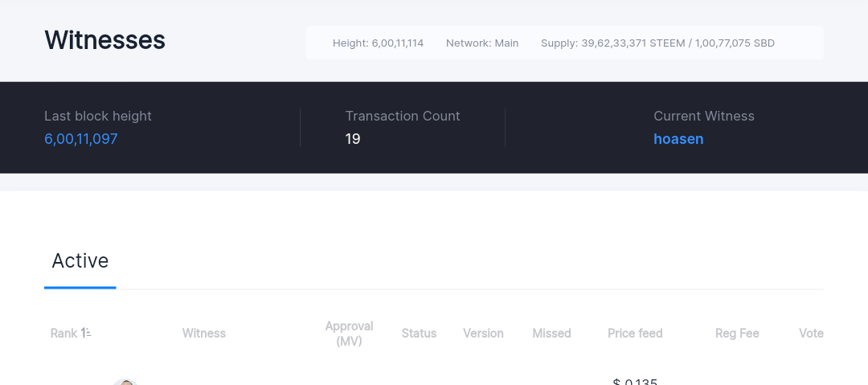Click the Approval (MV) column header
The height and width of the screenshot is (385, 868).
pyautogui.click(x=350, y=334)
